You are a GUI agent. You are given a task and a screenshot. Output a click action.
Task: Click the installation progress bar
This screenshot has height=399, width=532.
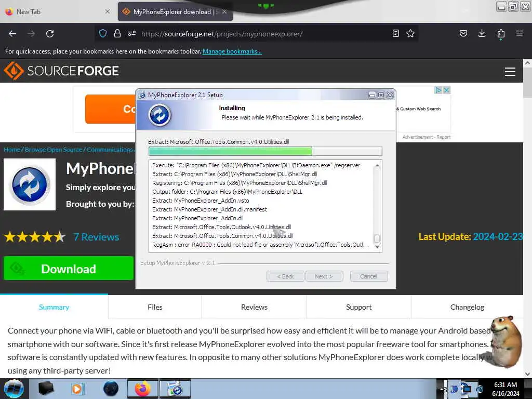265,151
